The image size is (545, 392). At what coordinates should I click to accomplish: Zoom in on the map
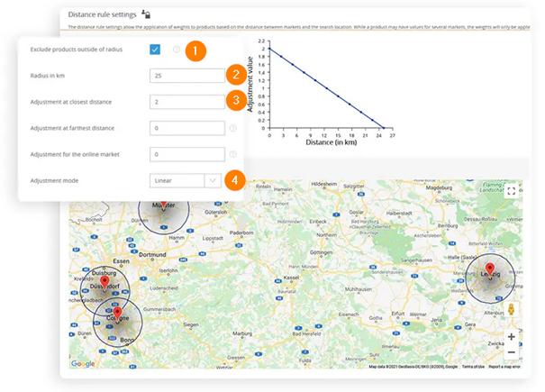pos(511,337)
